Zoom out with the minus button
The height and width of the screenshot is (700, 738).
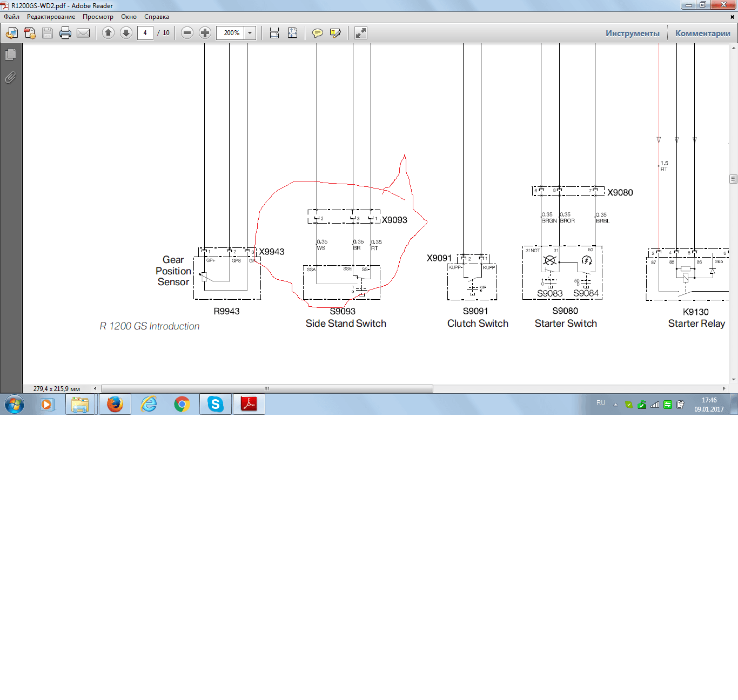pos(187,33)
